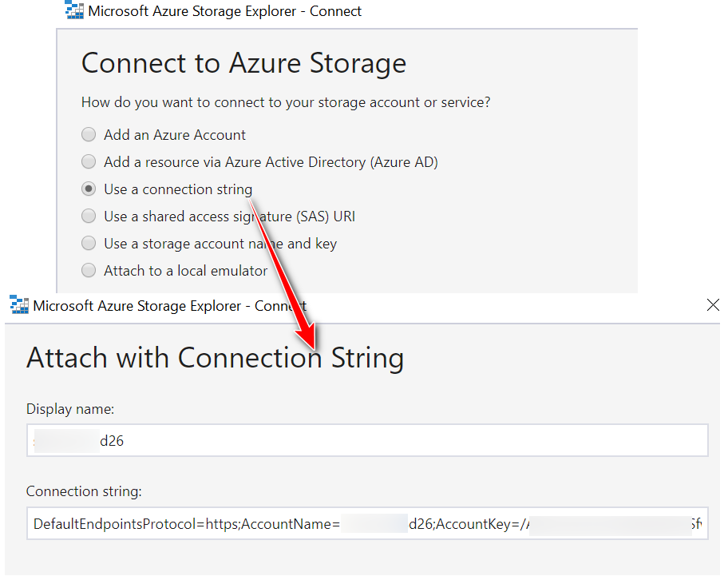Screen dimensions: 728x576
Task: Click the Azure Storage Explorer icon in top title bar
Action: 73,10
